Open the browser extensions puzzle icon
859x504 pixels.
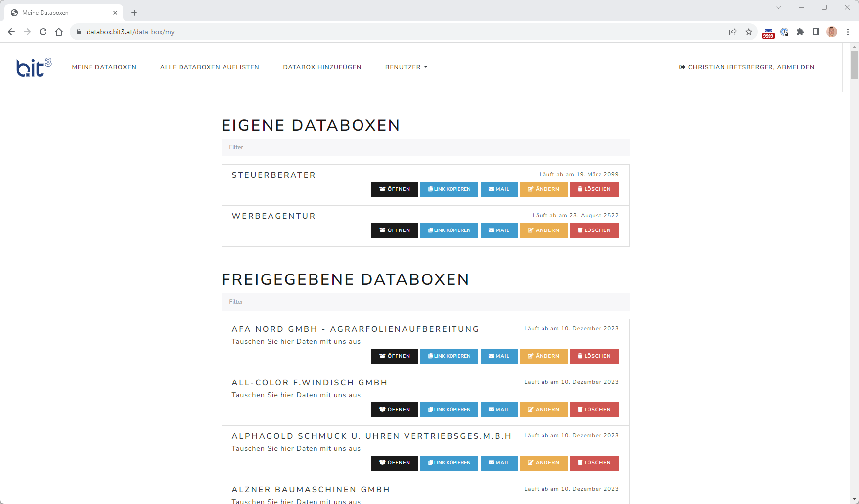800,32
